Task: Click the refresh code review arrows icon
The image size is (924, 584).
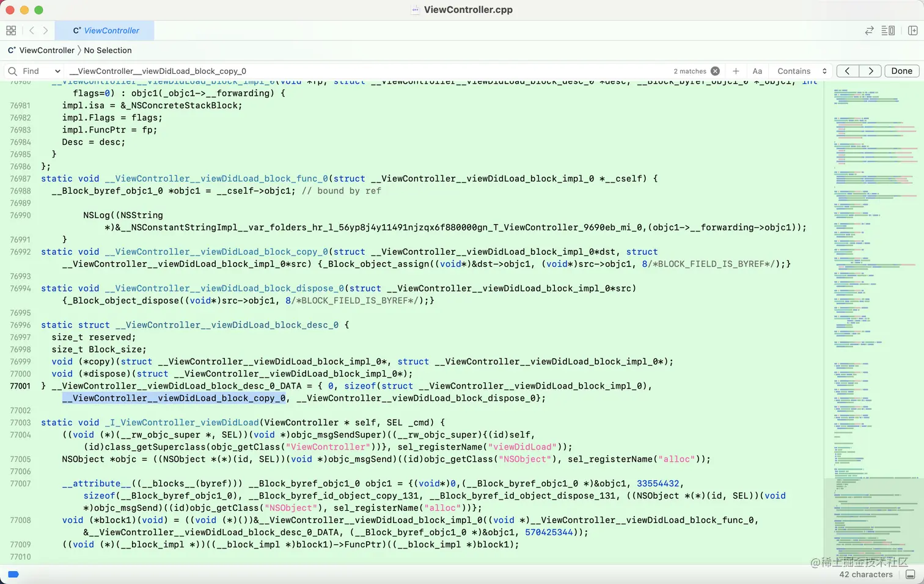Action: click(x=869, y=31)
